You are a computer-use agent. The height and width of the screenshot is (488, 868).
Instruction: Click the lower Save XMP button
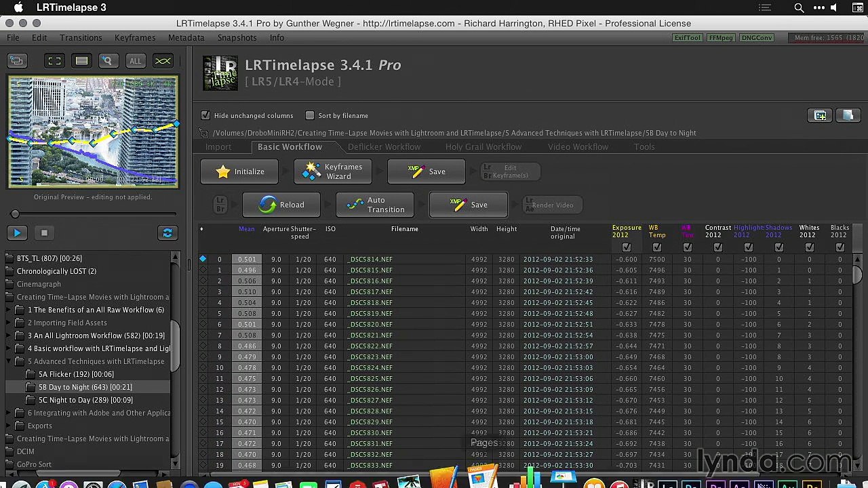469,205
